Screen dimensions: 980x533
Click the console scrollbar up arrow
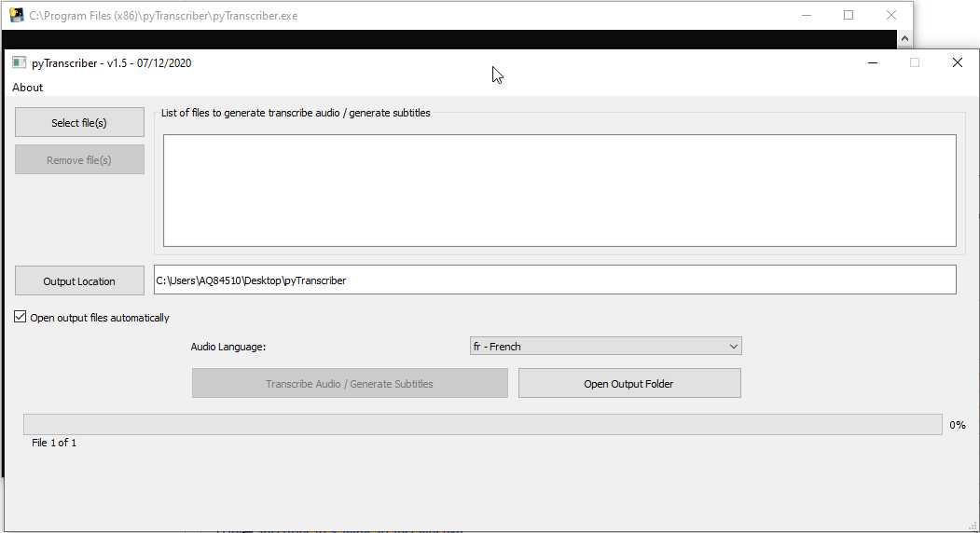pyautogui.click(x=904, y=39)
